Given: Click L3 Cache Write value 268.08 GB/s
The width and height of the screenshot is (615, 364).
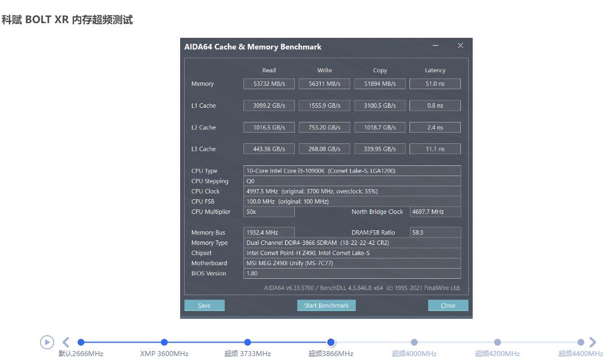Looking at the screenshot, I should [x=324, y=149].
